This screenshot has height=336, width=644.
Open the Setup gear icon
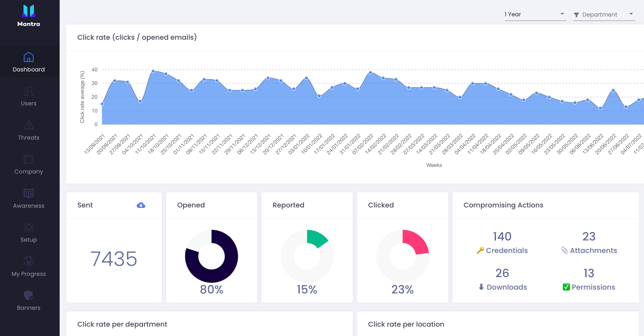[x=29, y=227]
